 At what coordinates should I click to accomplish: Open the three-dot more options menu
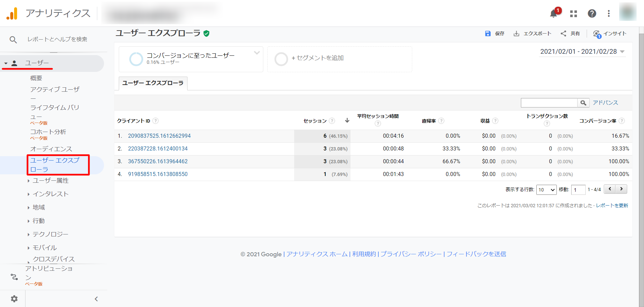click(x=609, y=13)
